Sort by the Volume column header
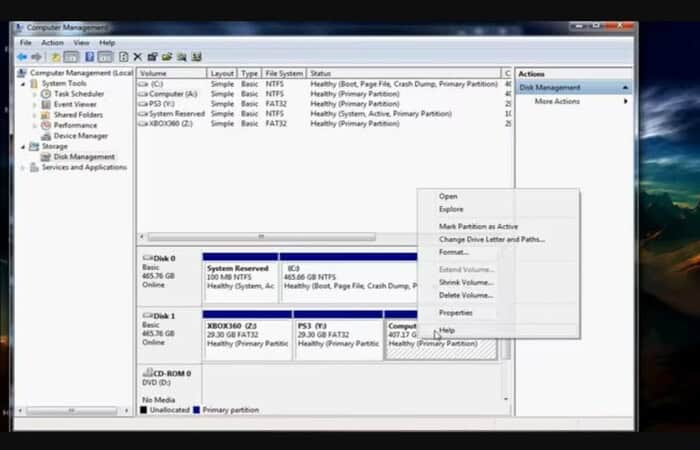Screen dimensions: 700x450 tap(172, 73)
